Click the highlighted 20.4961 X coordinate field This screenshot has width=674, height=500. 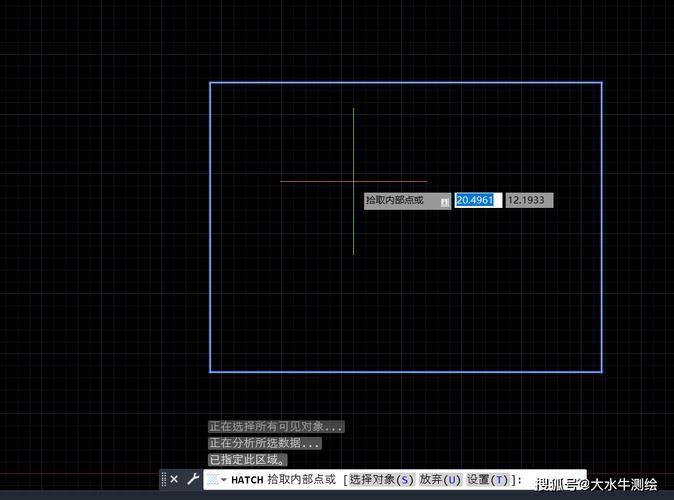477,200
